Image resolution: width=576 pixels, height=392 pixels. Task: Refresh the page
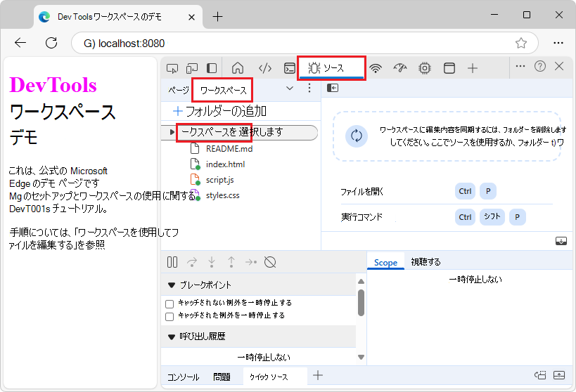51,43
